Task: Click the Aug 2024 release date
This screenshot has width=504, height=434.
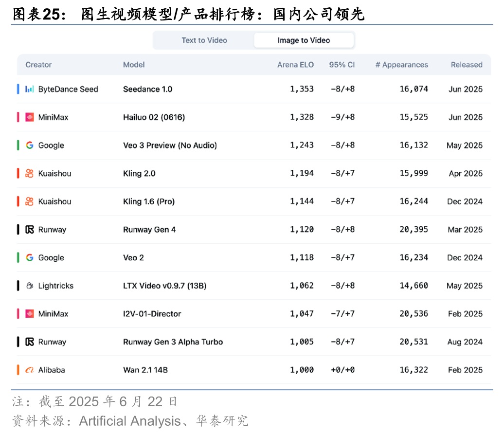Action: [x=465, y=342]
